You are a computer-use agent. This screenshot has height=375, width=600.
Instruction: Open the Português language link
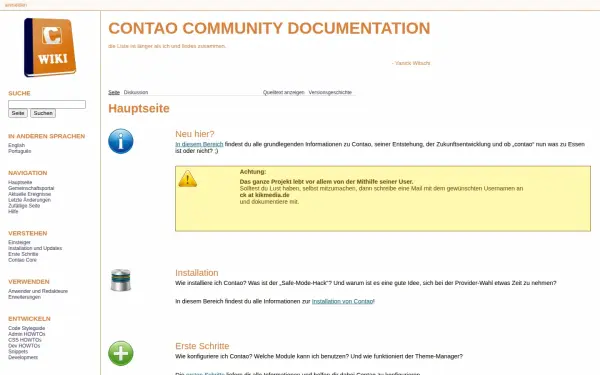(x=20, y=151)
